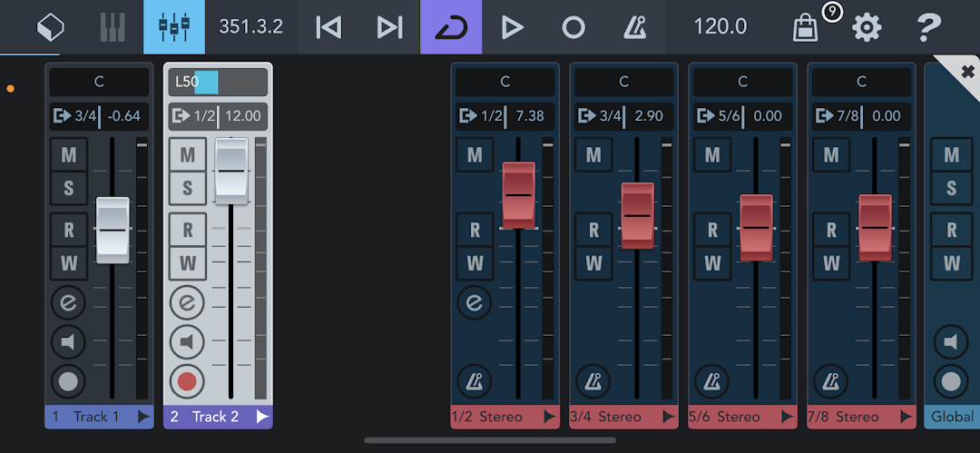This screenshot has height=453, width=980.
Task: Open output routing 1/2 on Track 2
Action: [x=193, y=116]
